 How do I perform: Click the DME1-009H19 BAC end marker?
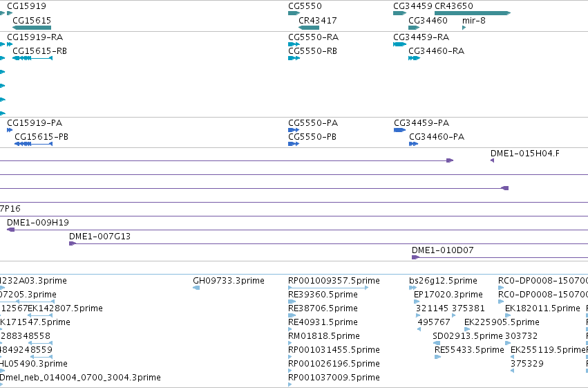11,230
